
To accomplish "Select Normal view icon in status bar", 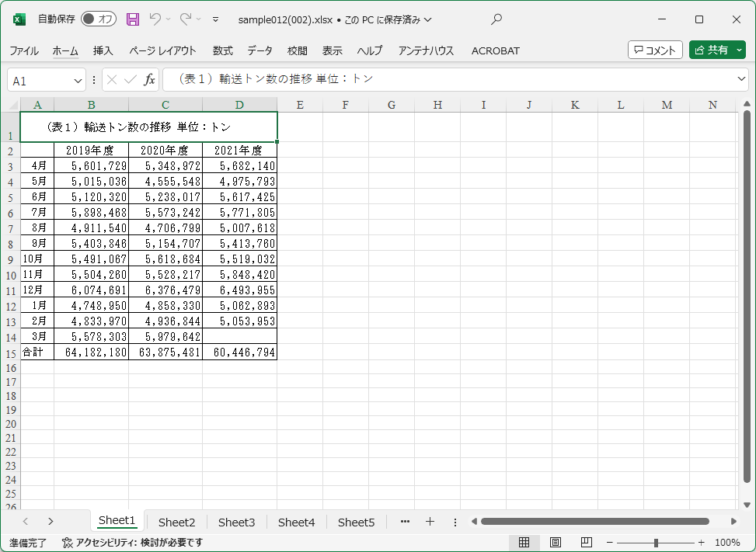I will (524, 543).
